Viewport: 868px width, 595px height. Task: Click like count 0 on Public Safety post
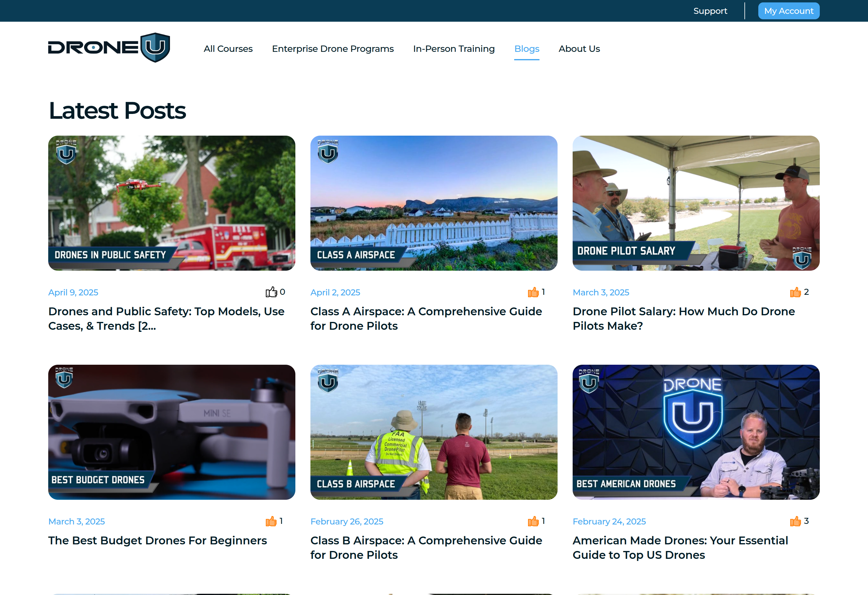pyautogui.click(x=282, y=292)
